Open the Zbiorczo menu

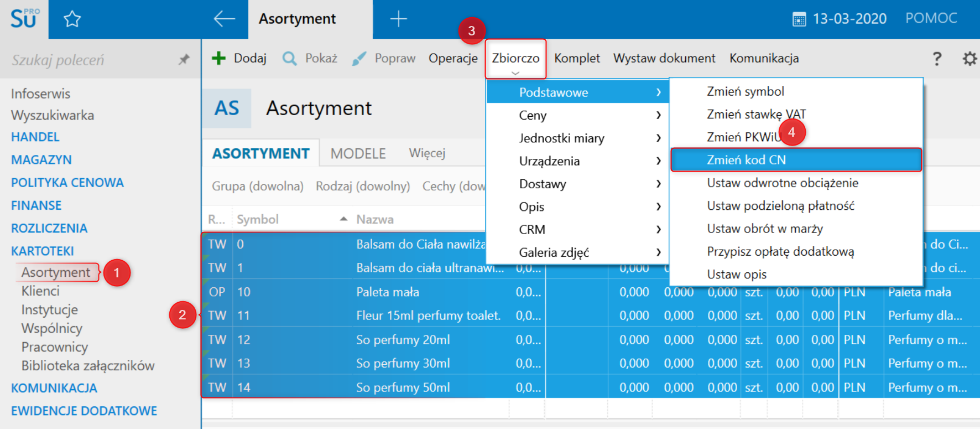pyautogui.click(x=515, y=59)
